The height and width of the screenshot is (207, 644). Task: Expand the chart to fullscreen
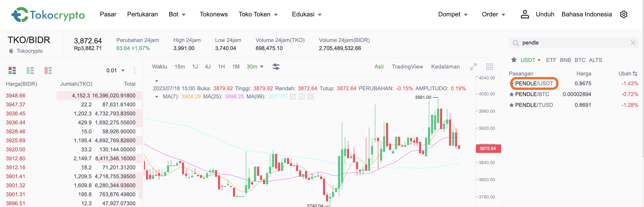point(473,67)
